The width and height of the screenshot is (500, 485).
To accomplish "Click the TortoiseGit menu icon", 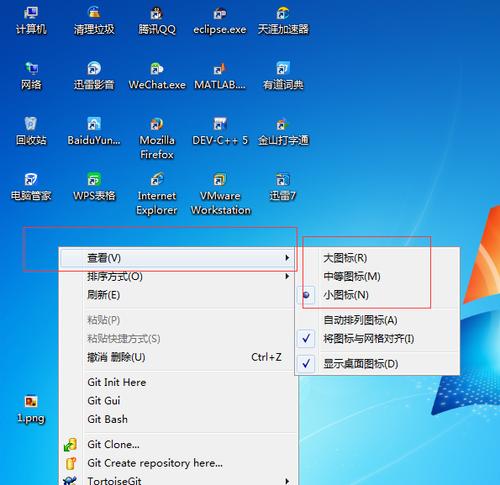I will tap(71, 481).
